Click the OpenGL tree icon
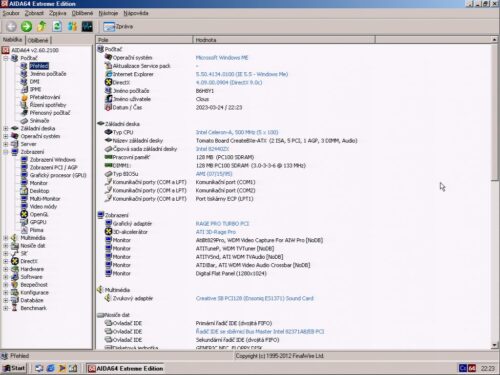The image size is (500, 375). (24, 214)
